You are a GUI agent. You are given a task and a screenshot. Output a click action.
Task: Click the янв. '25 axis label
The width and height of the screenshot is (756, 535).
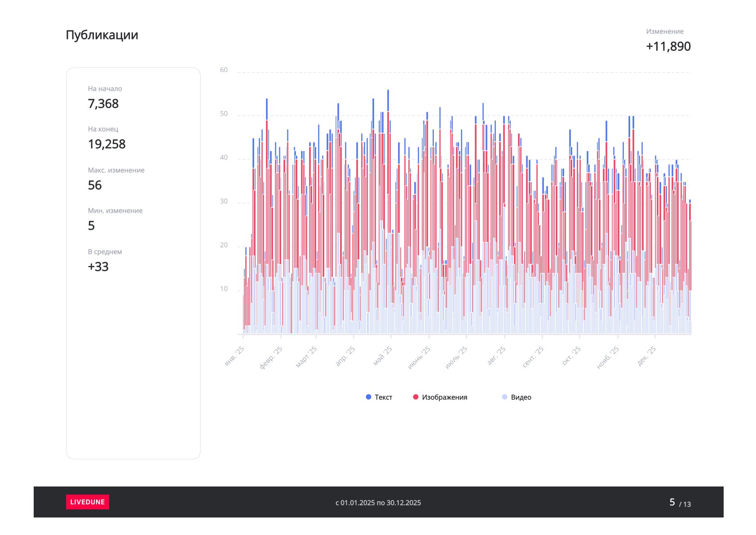[x=235, y=356]
